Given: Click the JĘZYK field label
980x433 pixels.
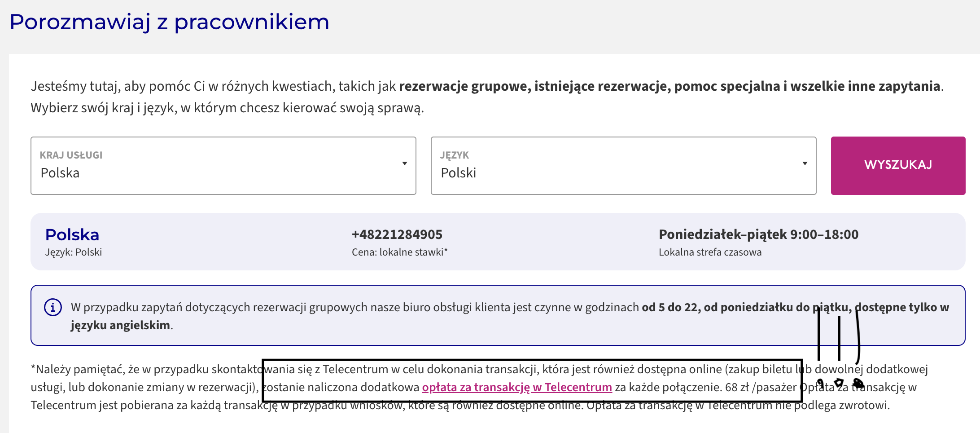Looking at the screenshot, I should pos(455,155).
